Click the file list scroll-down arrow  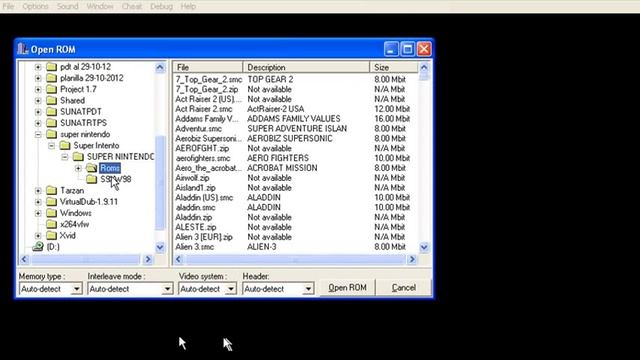424,247
